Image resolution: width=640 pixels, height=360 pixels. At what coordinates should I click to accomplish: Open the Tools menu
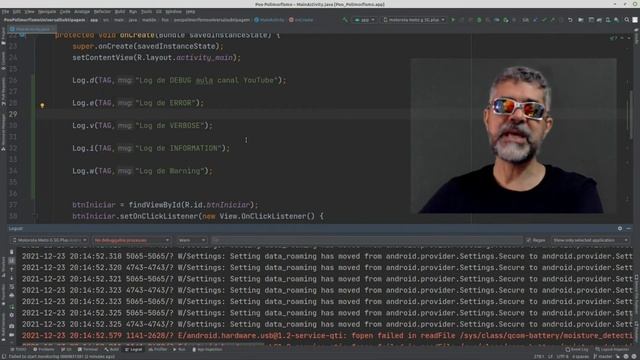coord(146,12)
